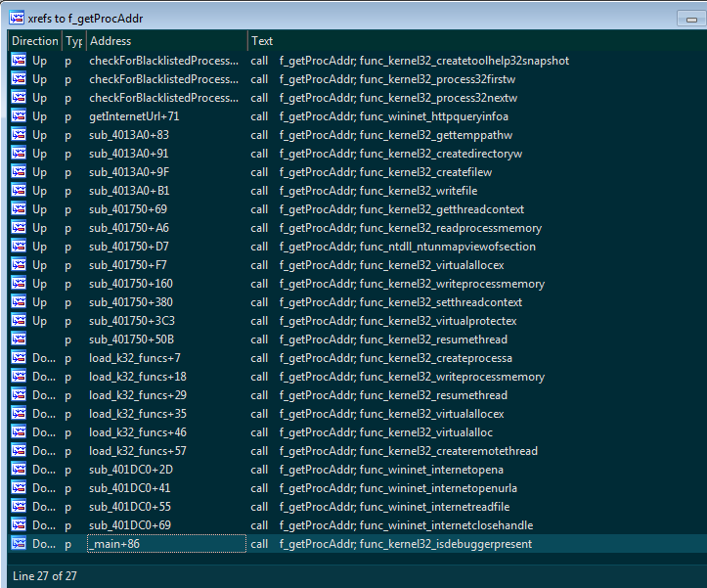Screen dimensions: 707x588
Task: Sort the list by the Direction column header
Action: [34, 41]
